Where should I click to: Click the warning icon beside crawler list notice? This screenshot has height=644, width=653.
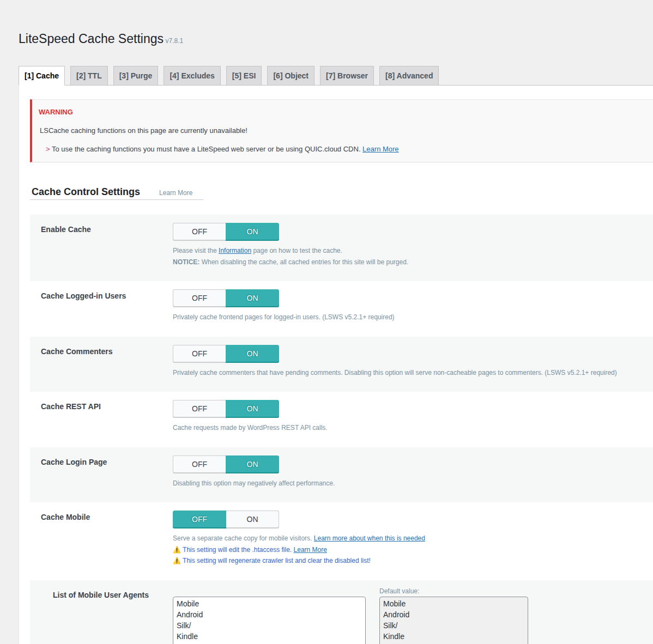(x=177, y=560)
